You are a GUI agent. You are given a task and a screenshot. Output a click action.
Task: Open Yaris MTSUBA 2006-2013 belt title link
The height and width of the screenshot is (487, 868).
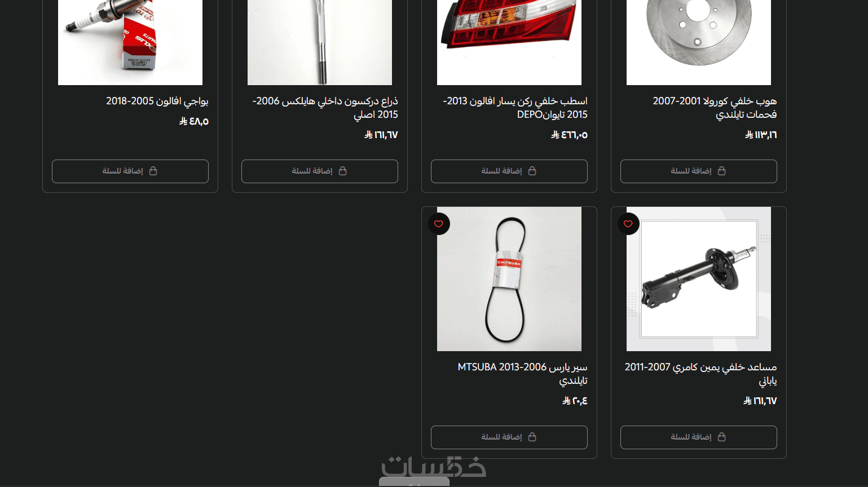pos(522,374)
